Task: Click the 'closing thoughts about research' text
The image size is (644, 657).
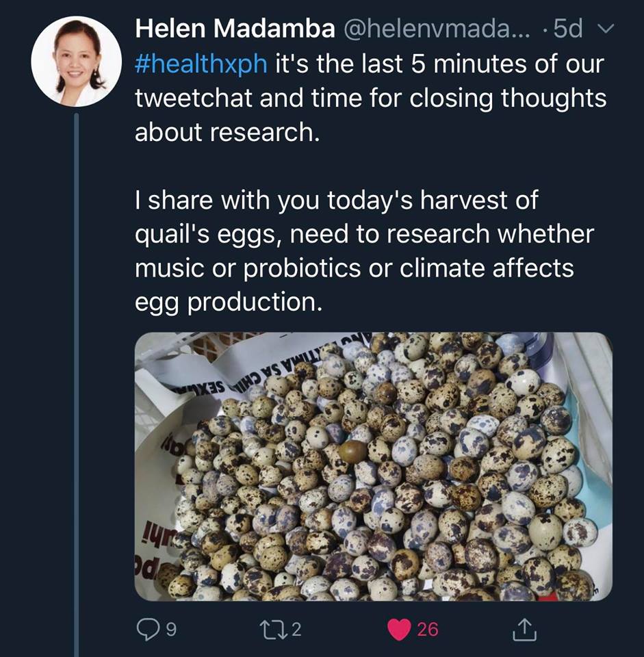Action: [x=370, y=99]
